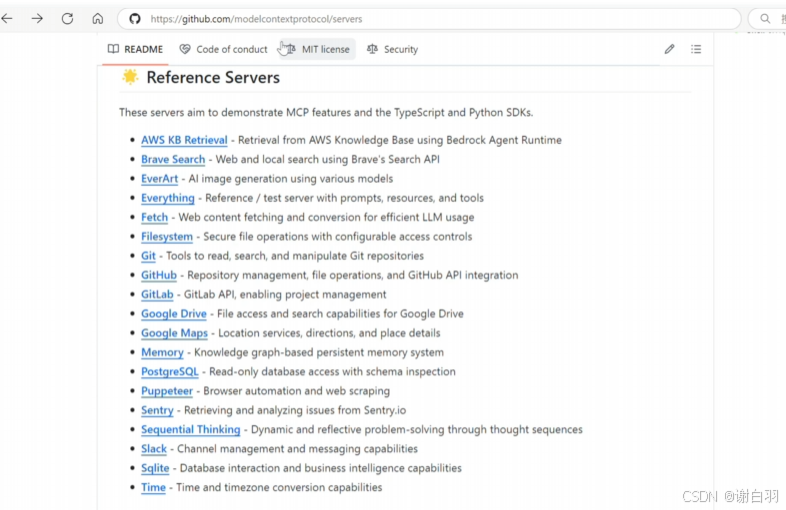Reload the page with the refresh icon
This screenshot has height=510, width=786.
(x=67, y=19)
